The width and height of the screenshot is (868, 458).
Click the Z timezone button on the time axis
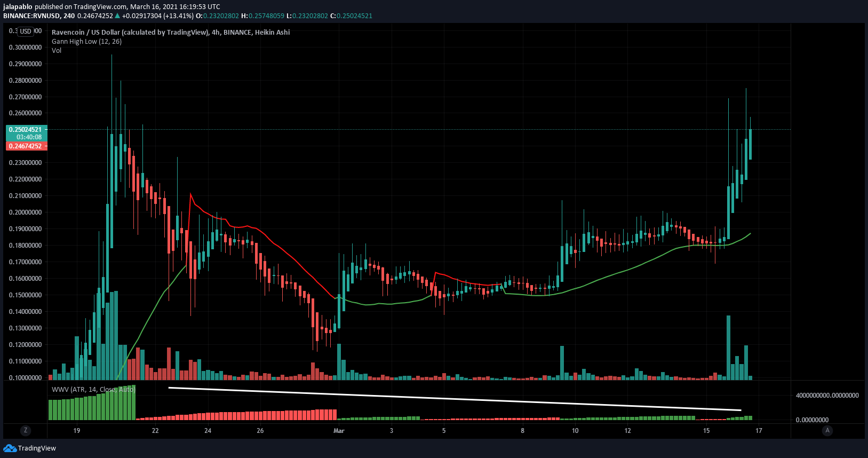pyautogui.click(x=25, y=430)
